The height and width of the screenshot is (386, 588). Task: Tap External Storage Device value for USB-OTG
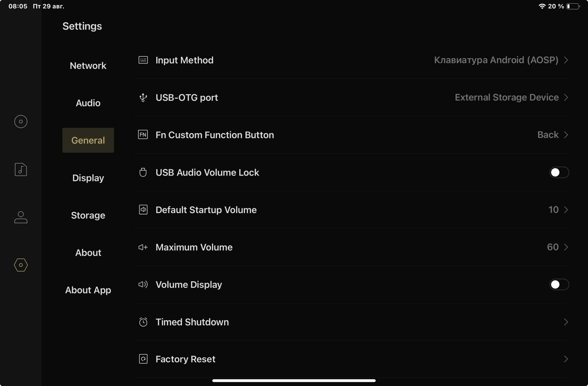click(x=506, y=97)
